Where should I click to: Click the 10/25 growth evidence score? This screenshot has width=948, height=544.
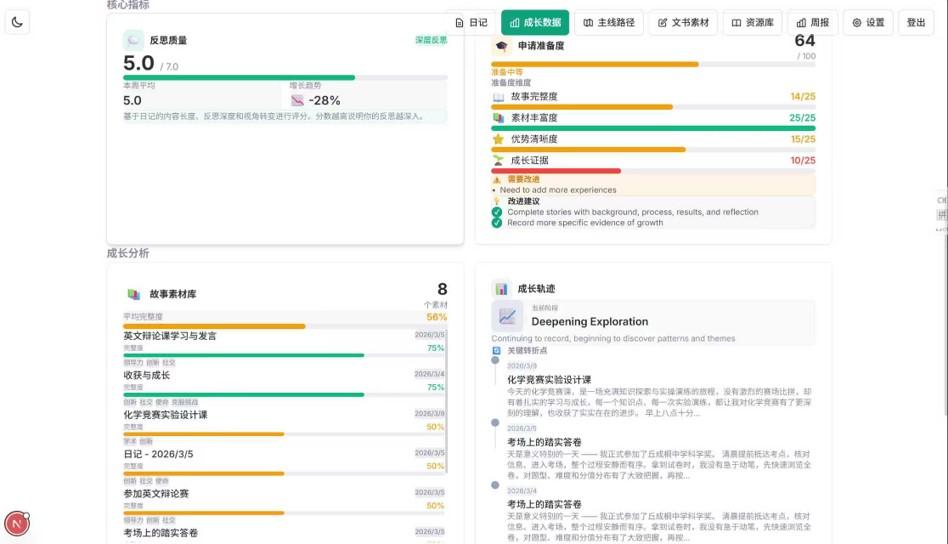[x=803, y=161]
